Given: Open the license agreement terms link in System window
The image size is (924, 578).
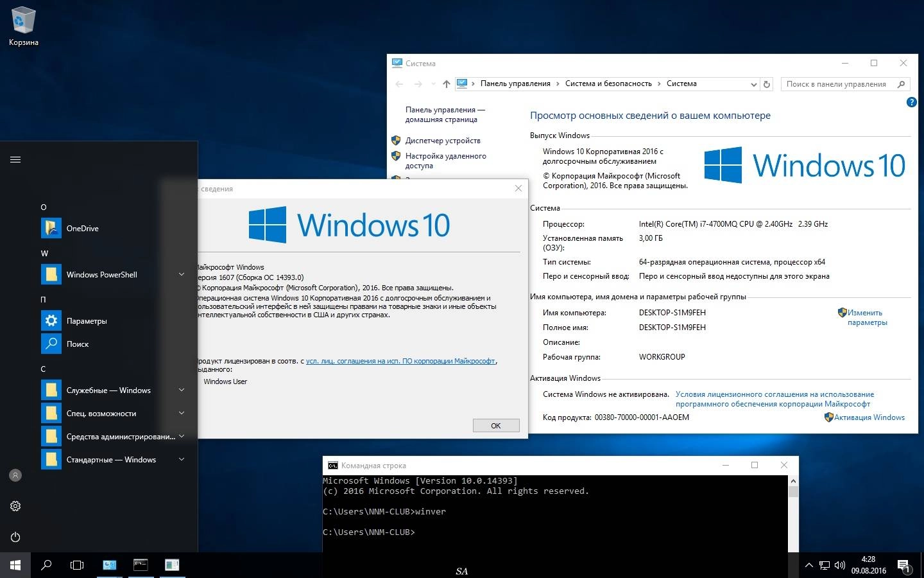Looking at the screenshot, I should tap(774, 399).
